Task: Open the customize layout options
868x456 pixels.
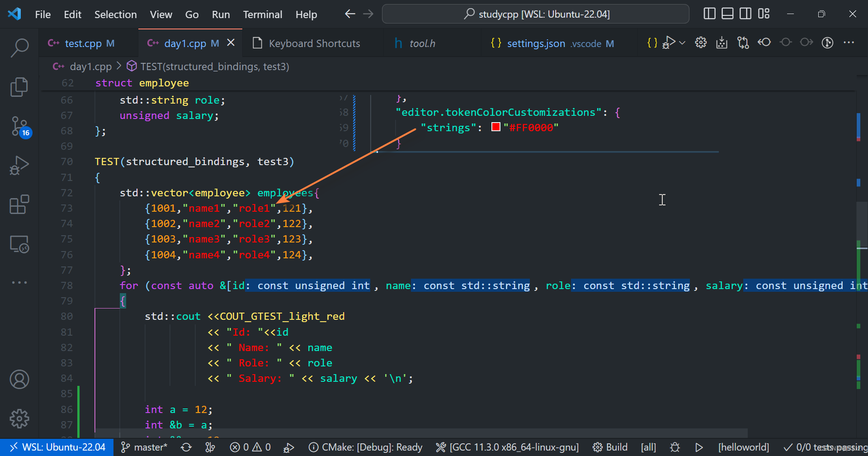Action: click(x=764, y=14)
